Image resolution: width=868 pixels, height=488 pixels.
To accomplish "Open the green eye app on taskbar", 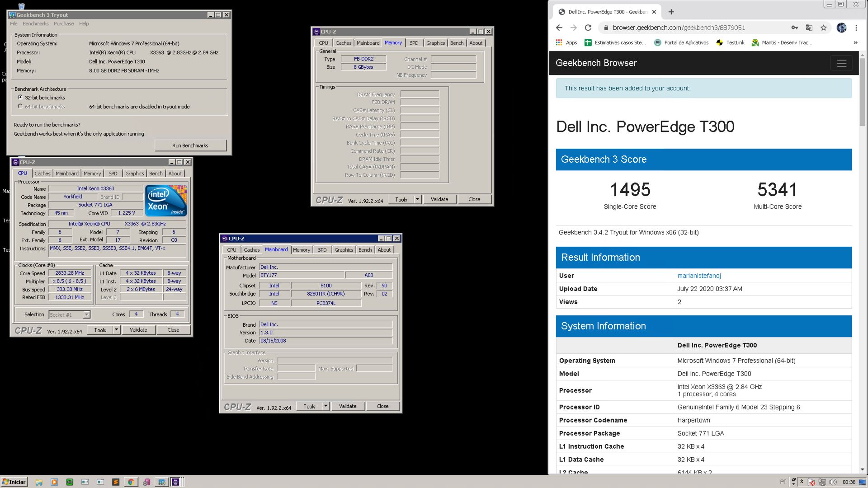I will 70,482.
